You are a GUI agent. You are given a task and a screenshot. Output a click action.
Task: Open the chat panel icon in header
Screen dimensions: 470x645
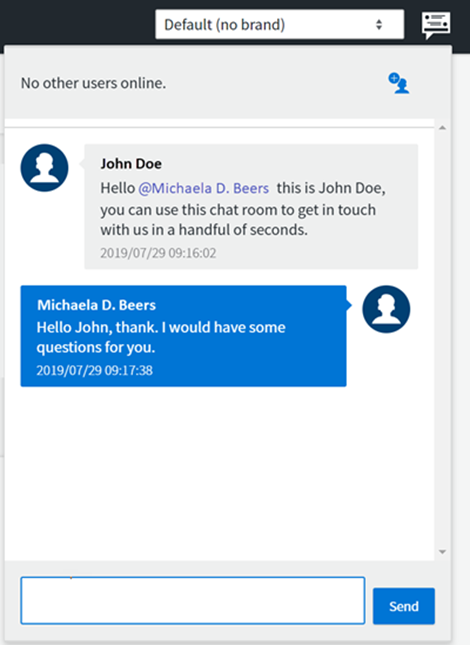[436, 25]
